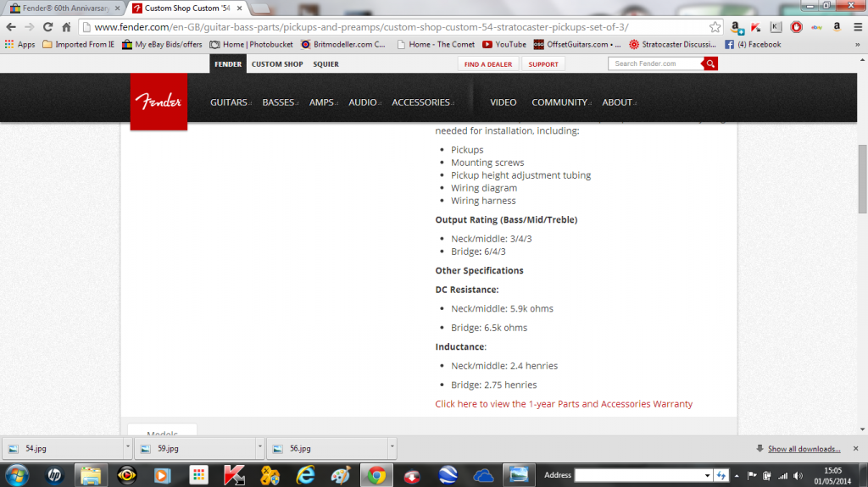Go to the browser home page

click(x=66, y=27)
